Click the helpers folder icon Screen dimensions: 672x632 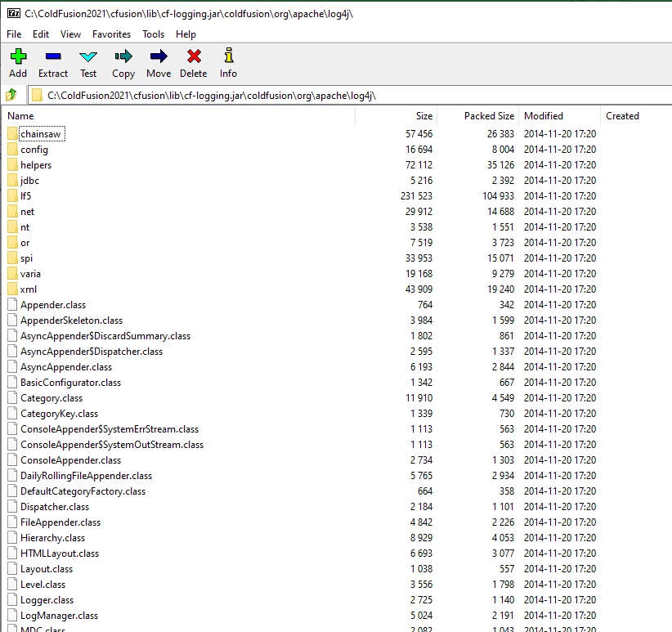[12, 165]
